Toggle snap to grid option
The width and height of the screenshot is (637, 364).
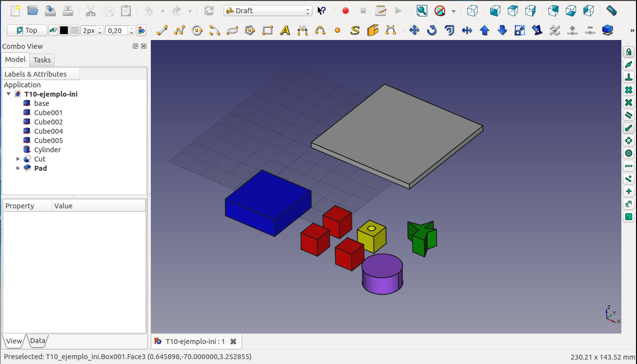[629, 90]
